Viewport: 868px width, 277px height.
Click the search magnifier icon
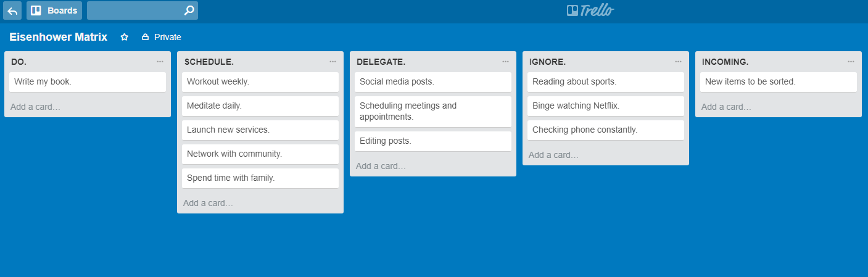189,10
